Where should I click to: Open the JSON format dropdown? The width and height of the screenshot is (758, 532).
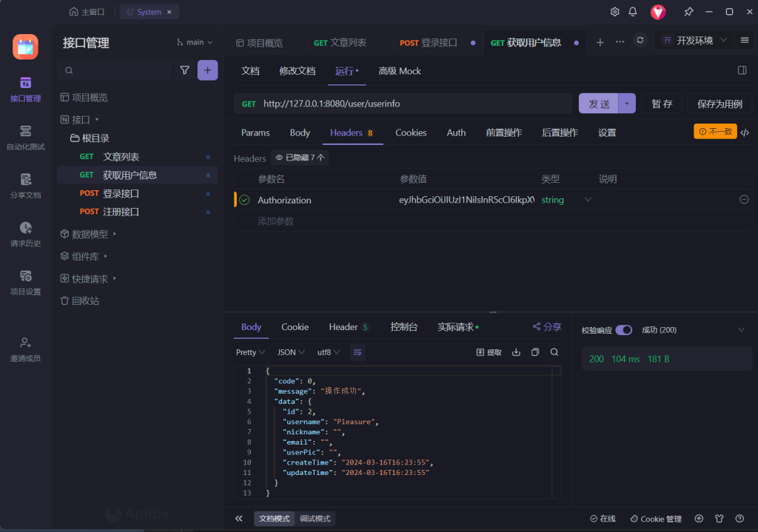(289, 352)
